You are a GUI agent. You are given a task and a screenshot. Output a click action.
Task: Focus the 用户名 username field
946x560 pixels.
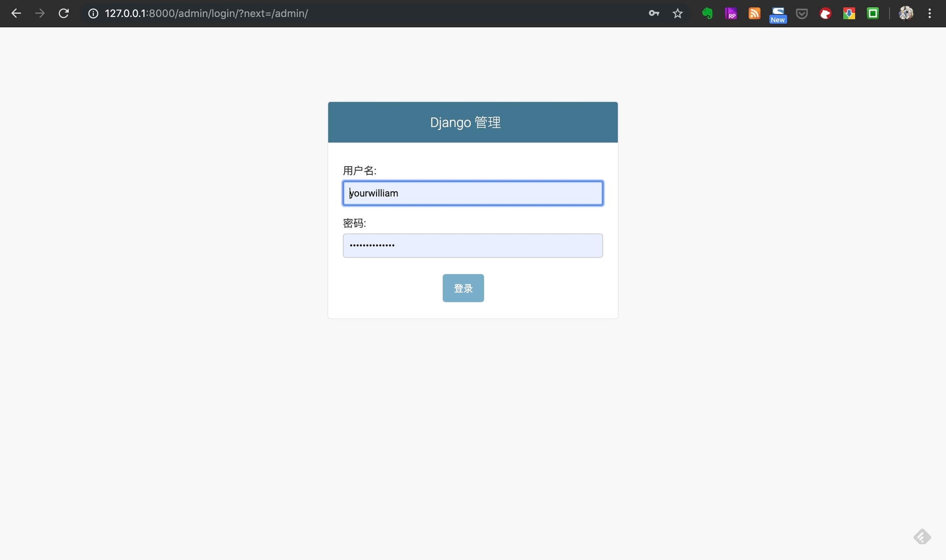point(473,193)
